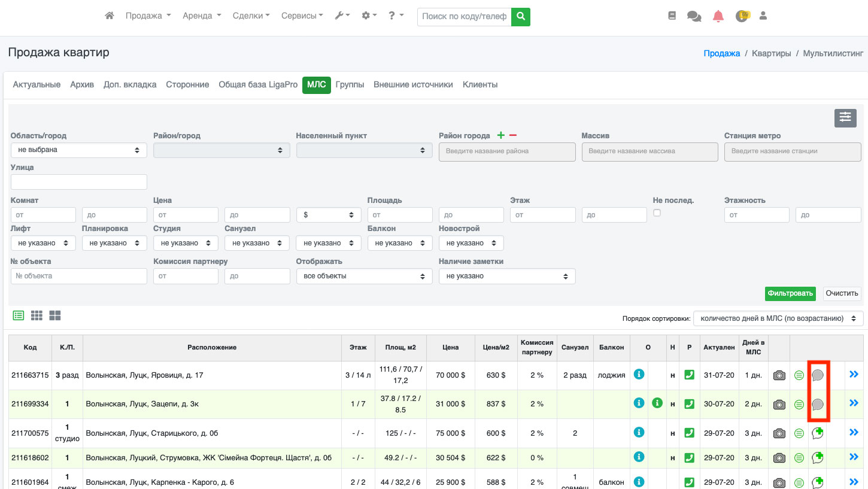Click inside the 'Улица' input field
This screenshot has width=868, height=489.
[x=78, y=182]
